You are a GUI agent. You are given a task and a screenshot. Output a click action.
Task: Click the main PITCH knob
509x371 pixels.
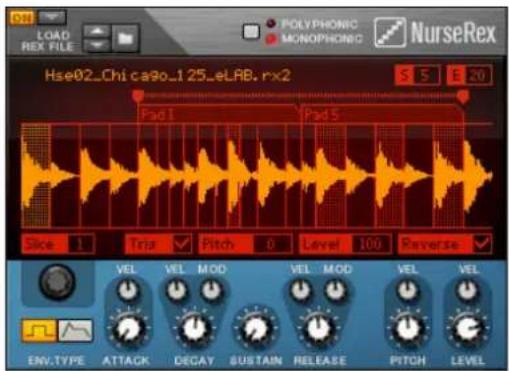click(407, 329)
